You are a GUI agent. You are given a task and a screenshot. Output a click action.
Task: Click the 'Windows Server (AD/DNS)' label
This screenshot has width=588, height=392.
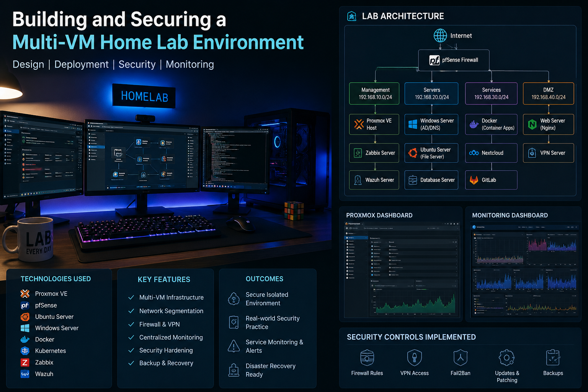[x=437, y=124]
